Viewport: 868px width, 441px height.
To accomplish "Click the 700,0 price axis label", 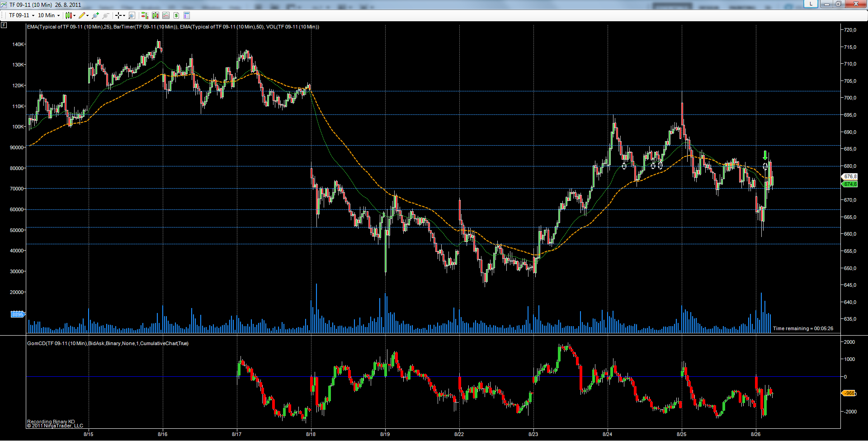I will [x=850, y=98].
